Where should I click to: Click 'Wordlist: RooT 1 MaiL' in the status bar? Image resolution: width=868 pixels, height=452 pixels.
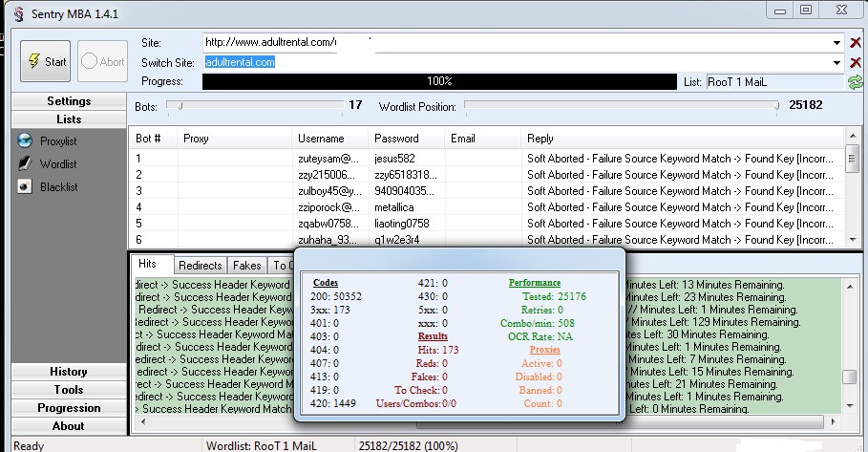[x=262, y=445]
